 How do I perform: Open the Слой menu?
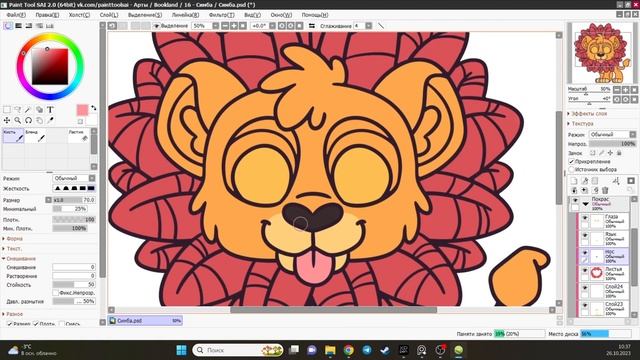click(109, 15)
